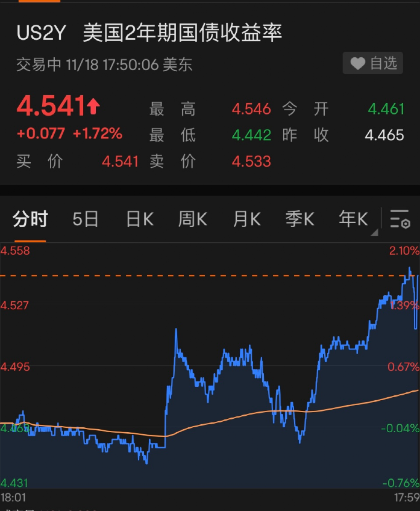Click the current yield 4.541

[51, 107]
